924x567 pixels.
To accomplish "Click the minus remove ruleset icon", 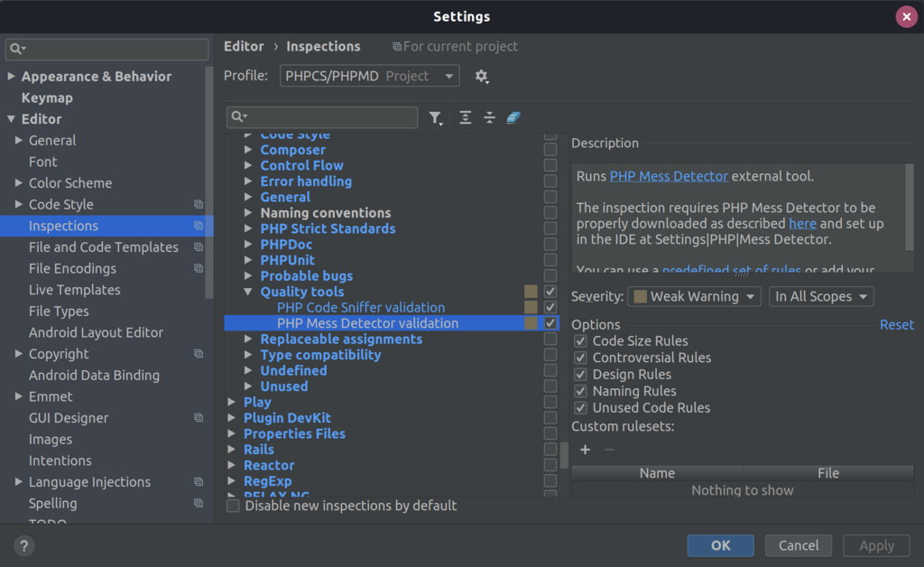I will (609, 450).
